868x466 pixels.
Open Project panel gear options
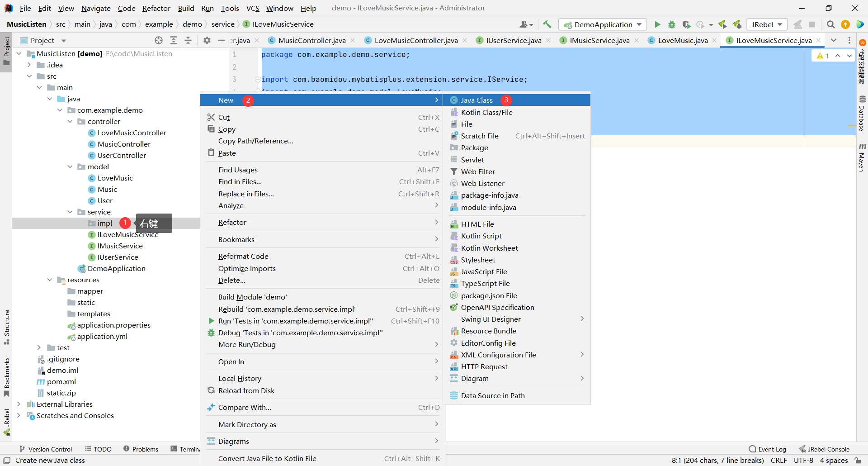tap(207, 40)
